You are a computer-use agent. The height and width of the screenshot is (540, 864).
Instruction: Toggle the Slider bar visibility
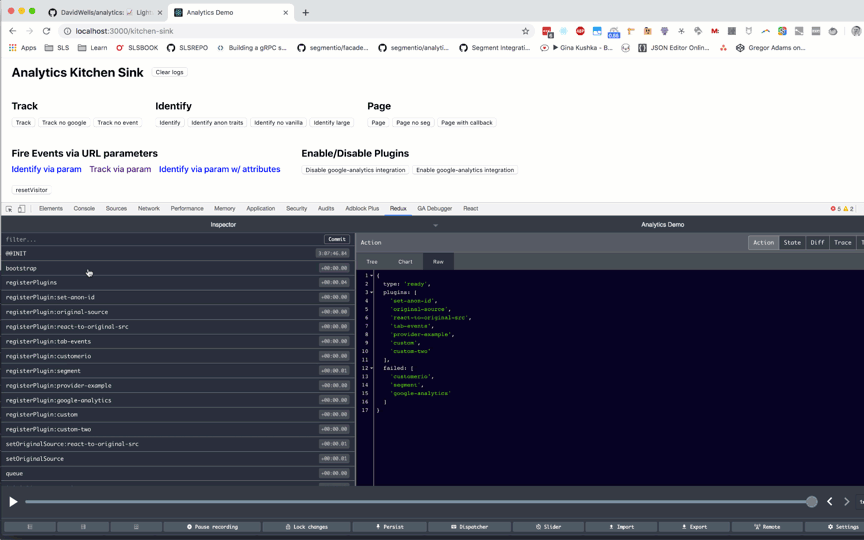[548, 527]
